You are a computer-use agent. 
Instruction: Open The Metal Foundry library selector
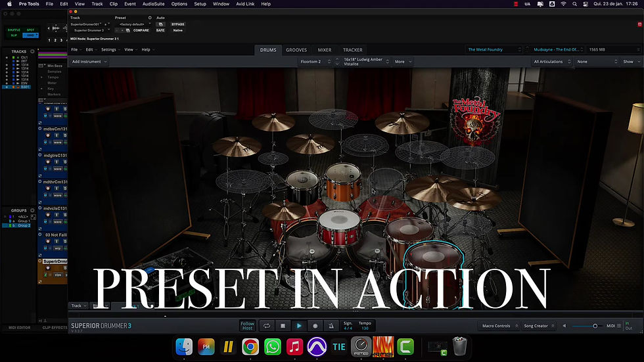[494, 50]
